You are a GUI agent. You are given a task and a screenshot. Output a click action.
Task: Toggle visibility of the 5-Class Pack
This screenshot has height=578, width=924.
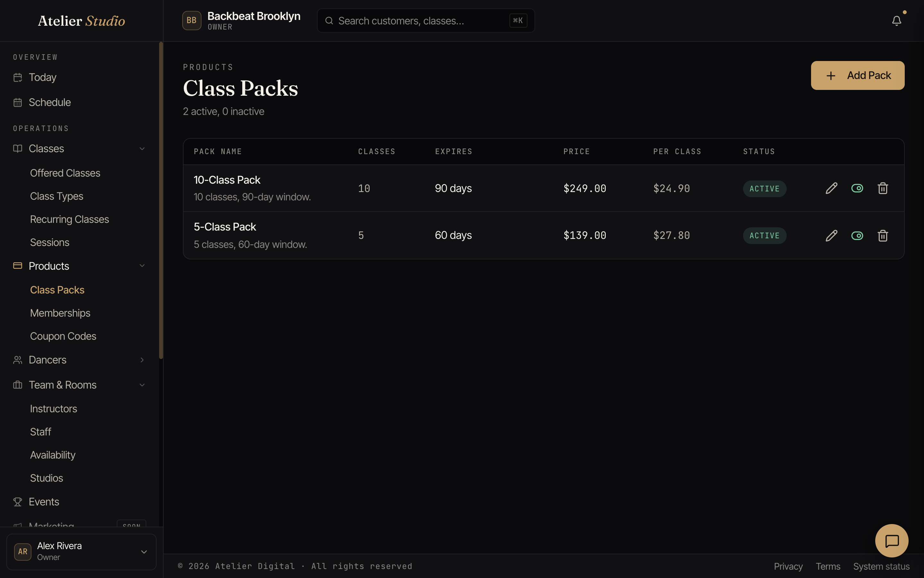pos(857,235)
